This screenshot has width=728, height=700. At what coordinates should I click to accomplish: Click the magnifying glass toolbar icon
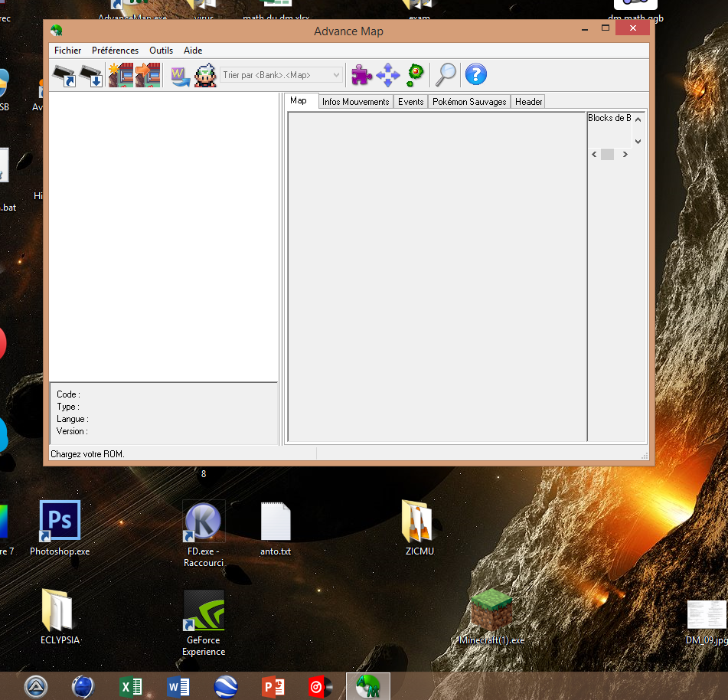(x=445, y=75)
